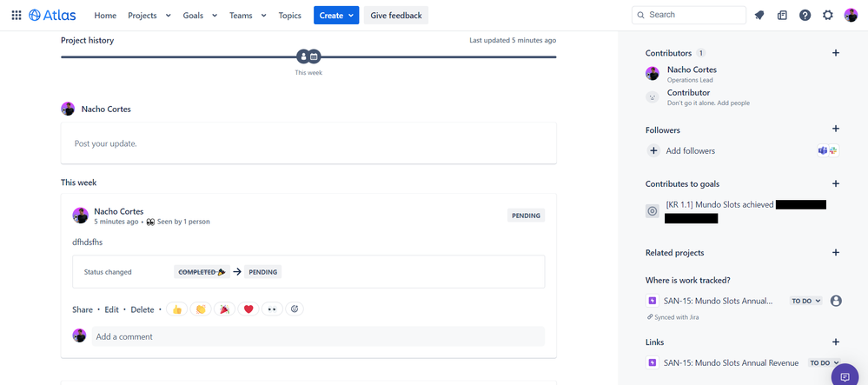The height and width of the screenshot is (385, 868).
Task: Add a contributor with the plus icon
Action: click(x=836, y=53)
